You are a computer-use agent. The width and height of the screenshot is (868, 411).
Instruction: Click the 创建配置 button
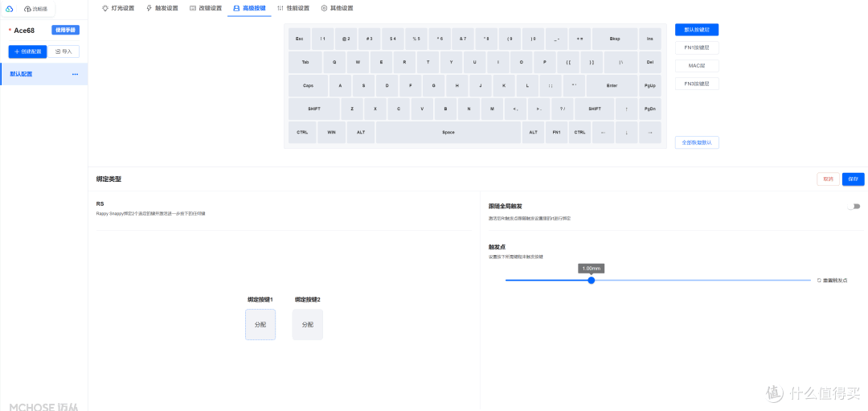click(27, 51)
